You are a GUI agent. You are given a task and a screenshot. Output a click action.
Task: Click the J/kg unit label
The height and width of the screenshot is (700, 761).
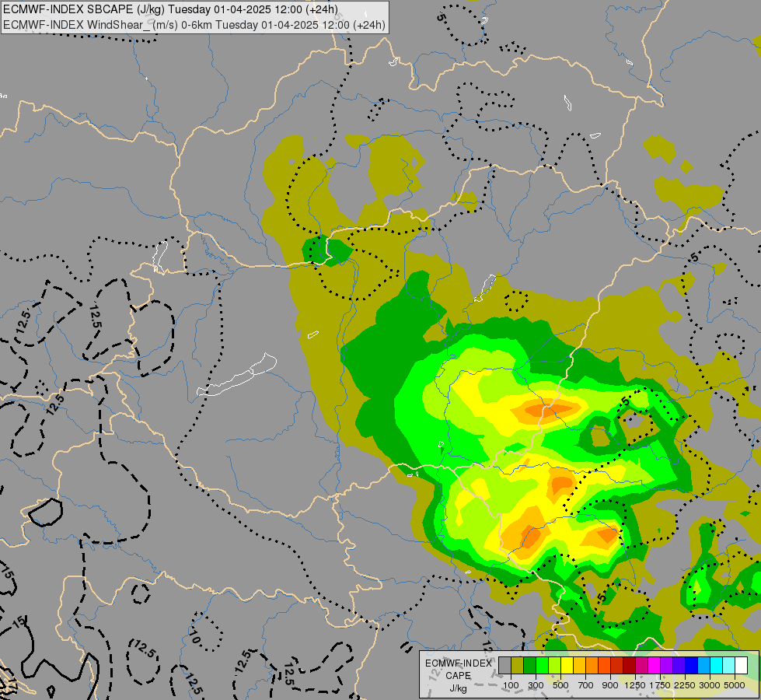(458, 688)
